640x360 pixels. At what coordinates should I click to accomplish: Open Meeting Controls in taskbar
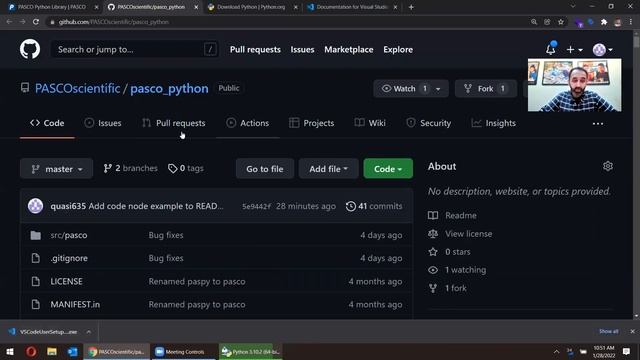[x=184, y=351]
